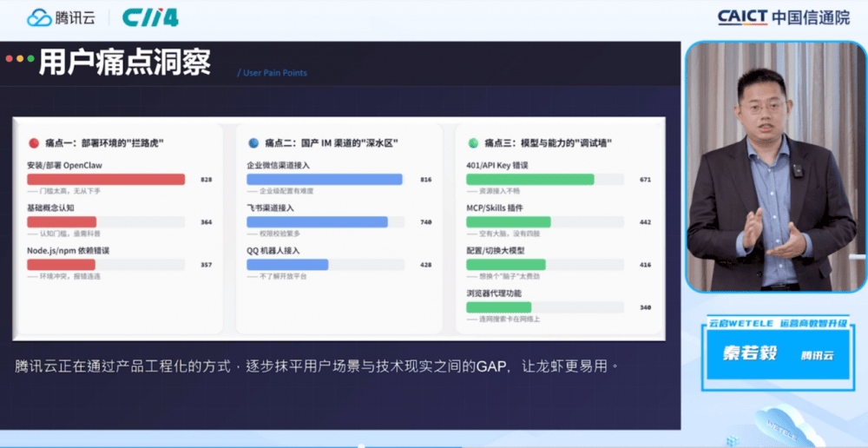The width and height of the screenshot is (868, 448).
Task: Select the speaker video thumbnail
Action: click(774, 167)
